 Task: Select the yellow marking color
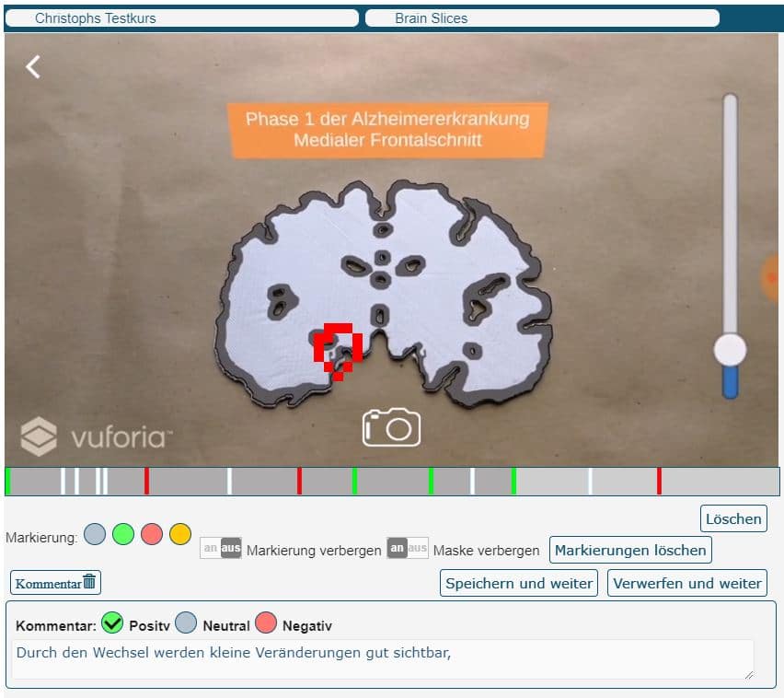180,534
